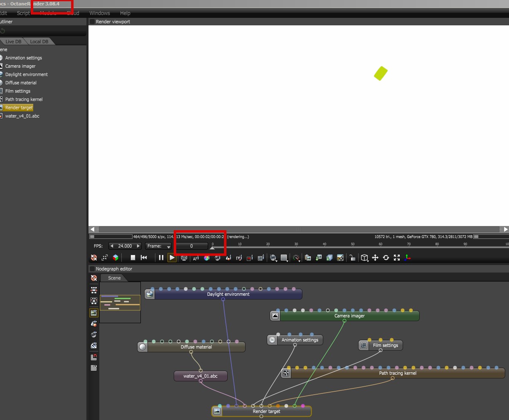Image resolution: width=509 pixels, height=420 pixels.
Task: Activate the AF auto focus picker
Action: (196, 258)
